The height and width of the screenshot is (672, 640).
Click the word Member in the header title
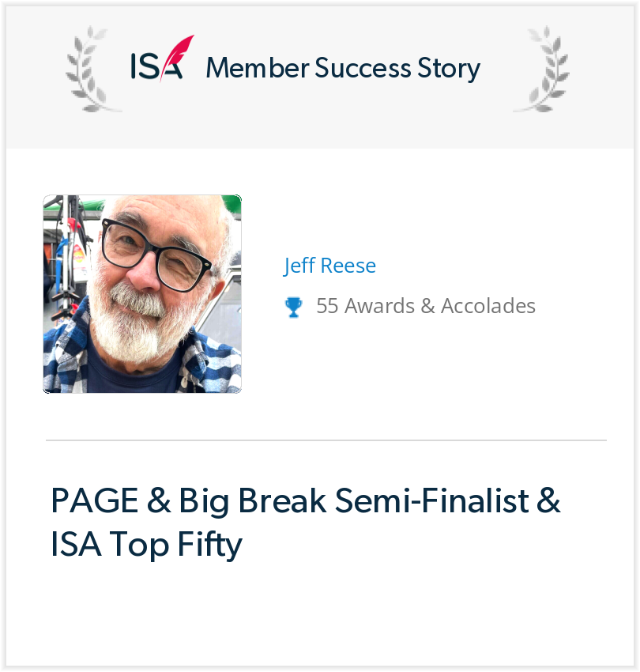point(258,68)
